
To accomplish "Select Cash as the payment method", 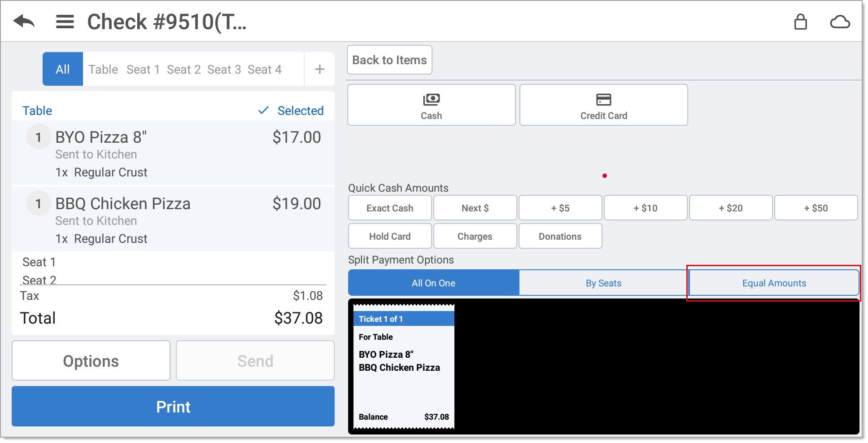I will tap(431, 105).
